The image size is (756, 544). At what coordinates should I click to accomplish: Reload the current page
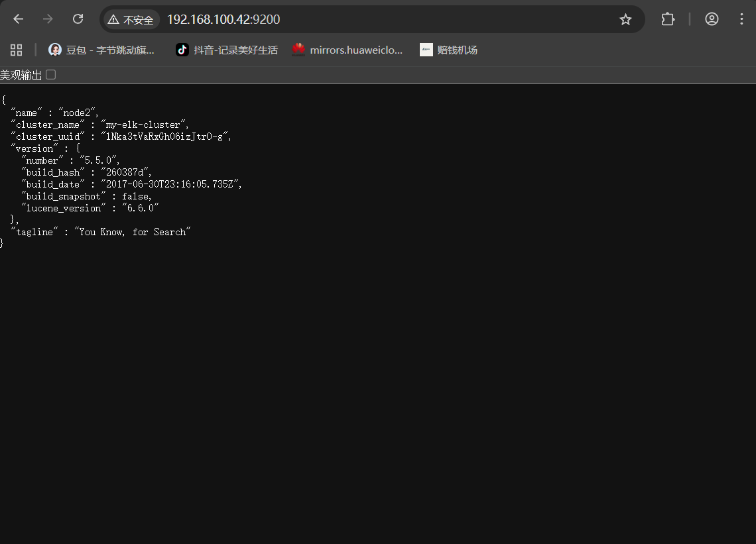click(78, 19)
